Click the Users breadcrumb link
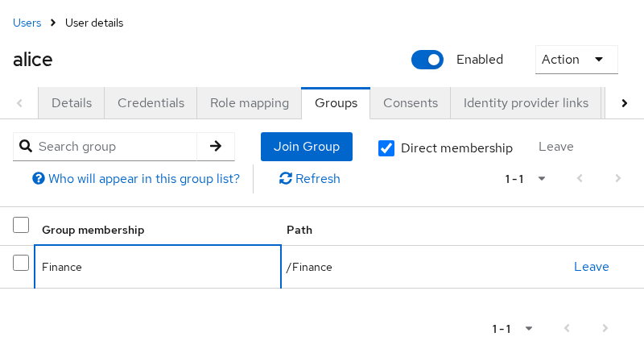This screenshot has height=345, width=644. (27, 23)
